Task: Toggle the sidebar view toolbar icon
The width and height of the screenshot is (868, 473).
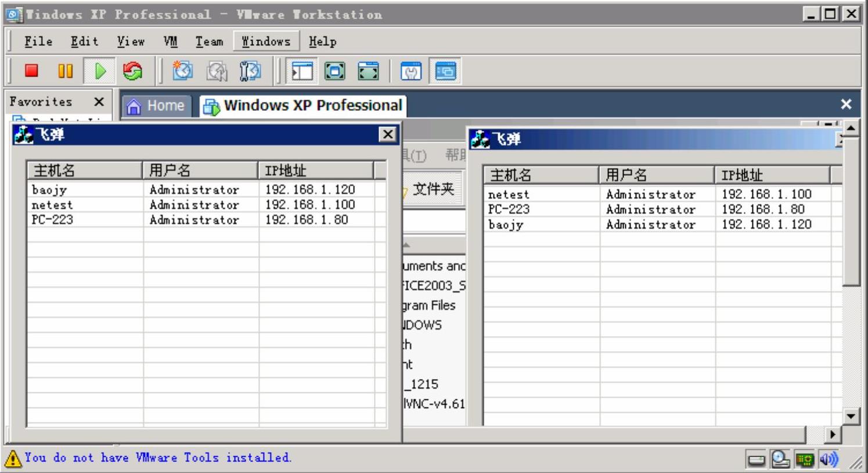Action: point(302,71)
